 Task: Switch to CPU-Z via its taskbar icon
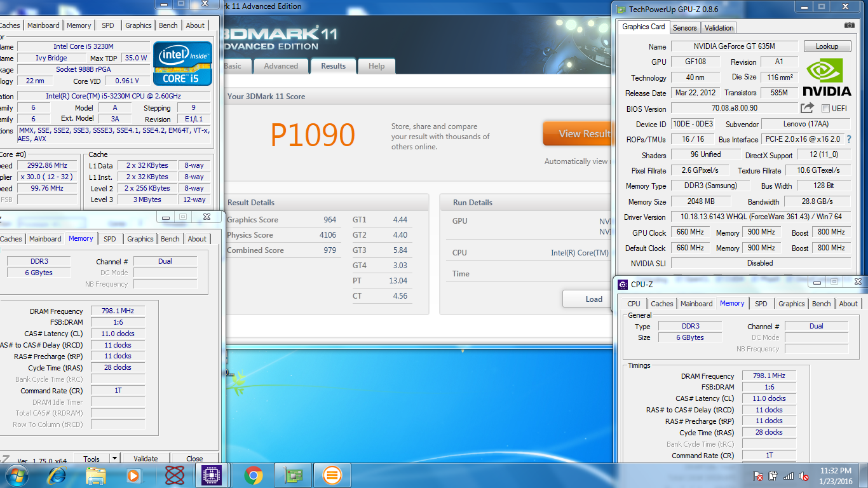pos(212,475)
